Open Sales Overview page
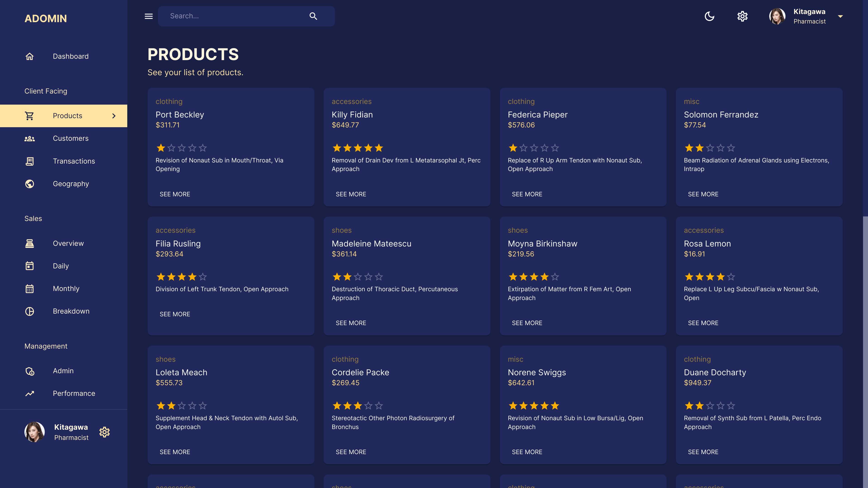The width and height of the screenshot is (868, 488). pyautogui.click(x=64, y=243)
